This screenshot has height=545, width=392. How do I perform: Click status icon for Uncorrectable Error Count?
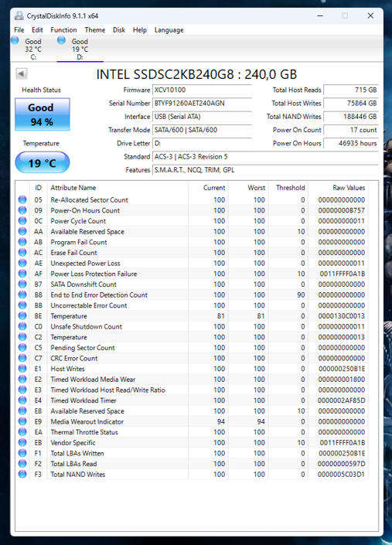22,305
